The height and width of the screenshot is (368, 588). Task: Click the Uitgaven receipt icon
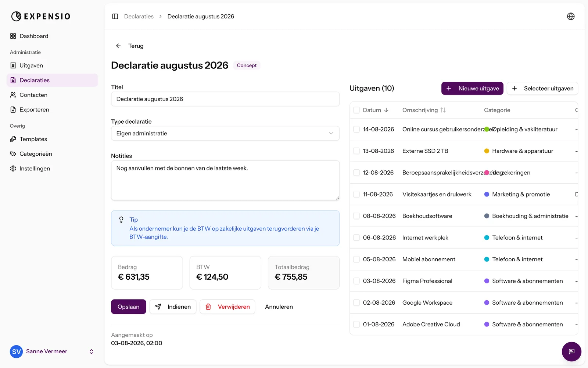13,66
